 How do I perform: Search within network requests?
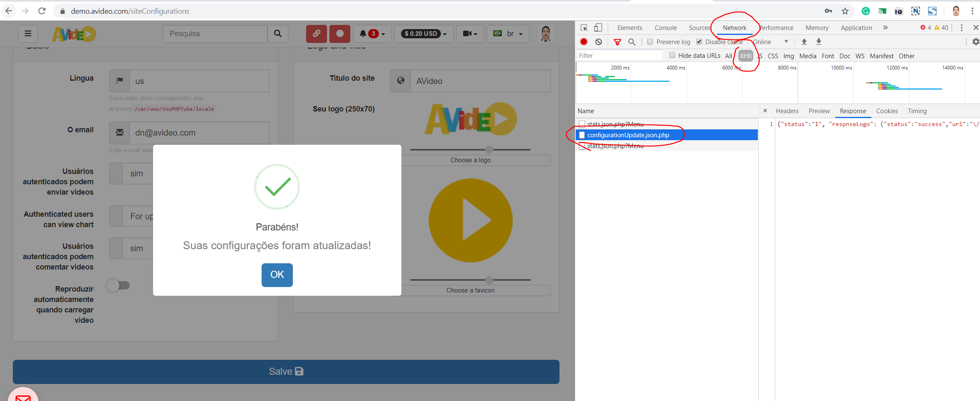click(x=632, y=42)
